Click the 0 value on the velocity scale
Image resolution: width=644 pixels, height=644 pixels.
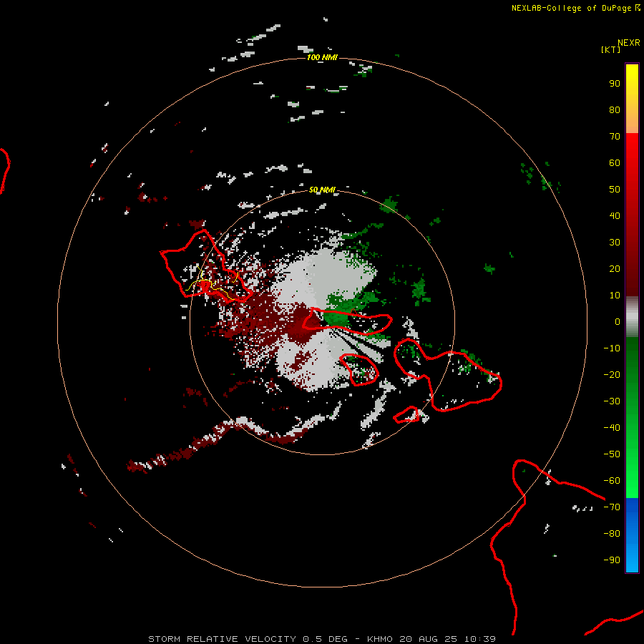pyautogui.click(x=618, y=322)
